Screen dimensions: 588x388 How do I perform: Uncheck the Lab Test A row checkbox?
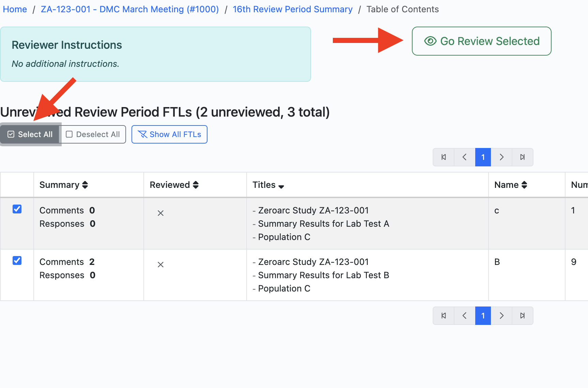[17, 209]
